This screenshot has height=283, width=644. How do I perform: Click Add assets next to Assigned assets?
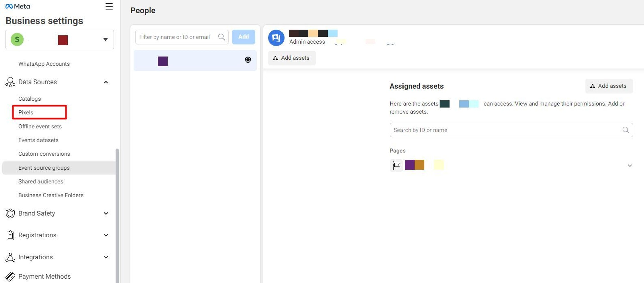[609, 86]
